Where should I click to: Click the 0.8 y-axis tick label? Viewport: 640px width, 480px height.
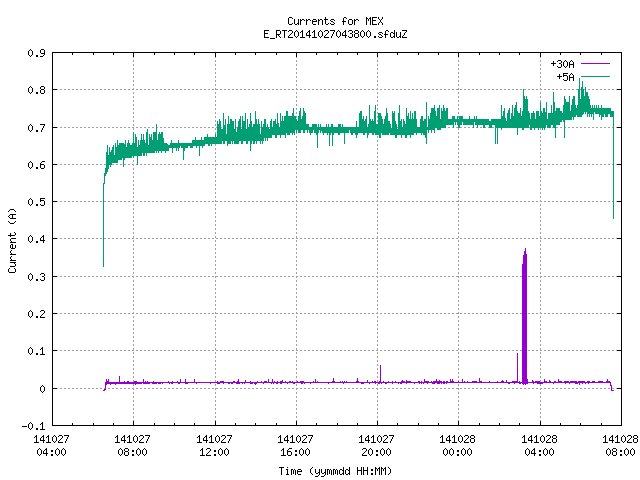[36, 90]
